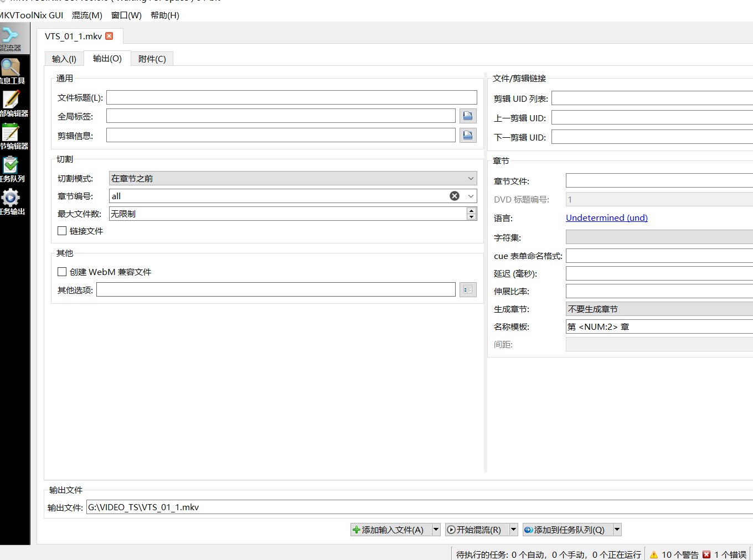The width and height of the screenshot is (753, 560).
Task: Select the 输出(O) tab
Action: (x=107, y=58)
